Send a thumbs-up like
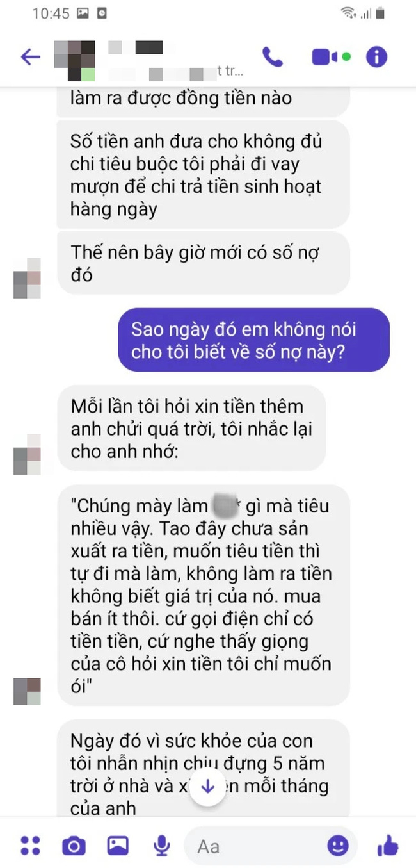This screenshot has height=868, width=416. point(388,846)
